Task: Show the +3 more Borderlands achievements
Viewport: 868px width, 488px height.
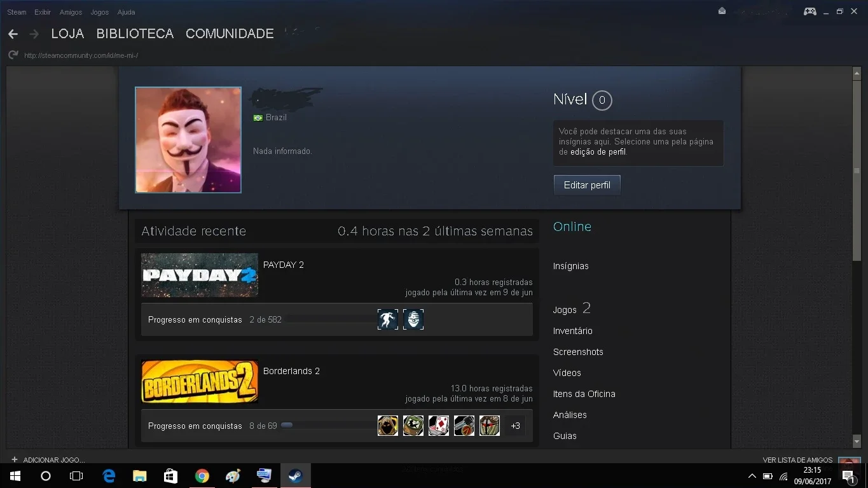Action: (x=515, y=426)
